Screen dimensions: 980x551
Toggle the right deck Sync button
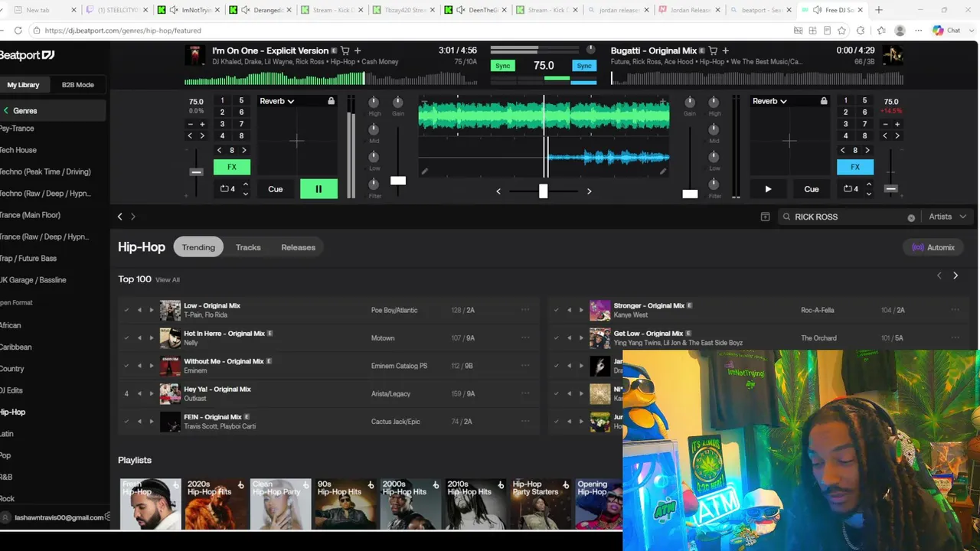pyautogui.click(x=584, y=66)
